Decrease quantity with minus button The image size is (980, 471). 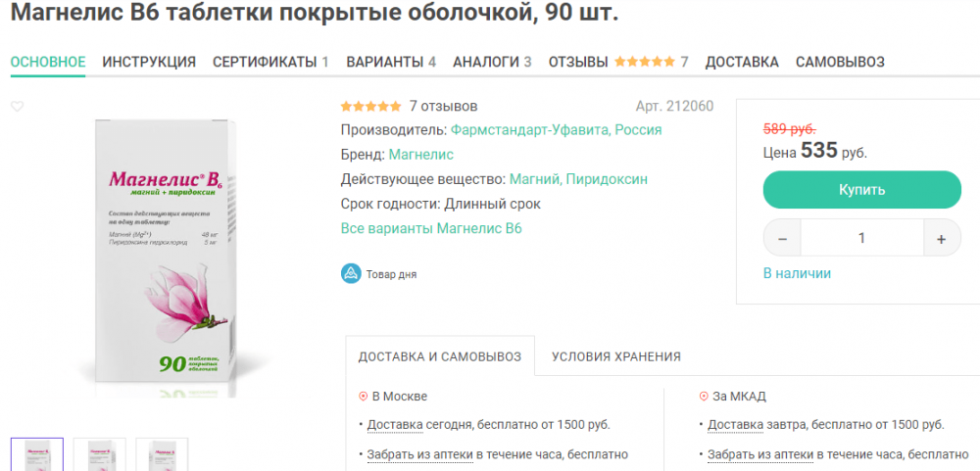coord(782,238)
